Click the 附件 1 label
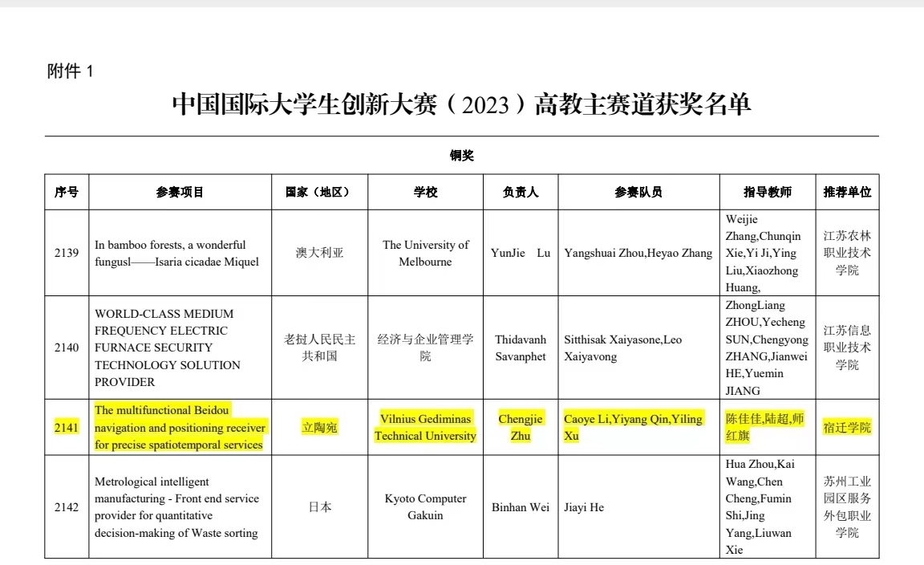Image resolution: width=924 pixels, height=565 pixels. [x=70, y=71]
